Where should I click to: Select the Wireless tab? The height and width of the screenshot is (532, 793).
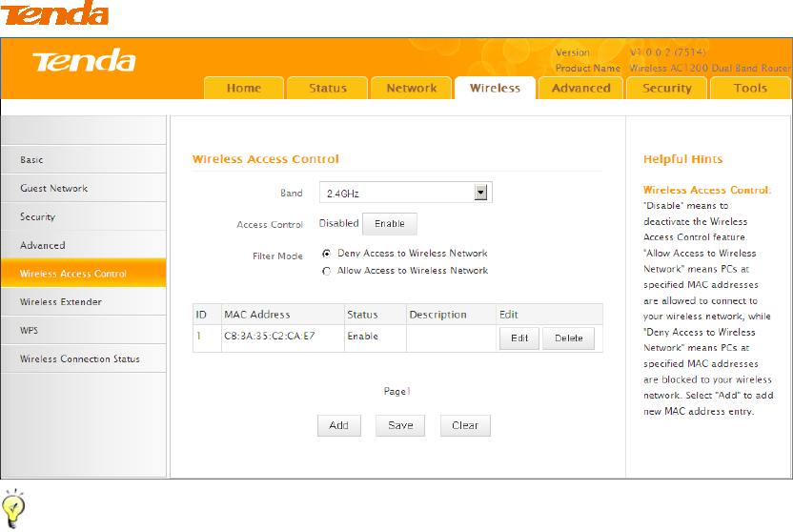(x=495, y=88)
